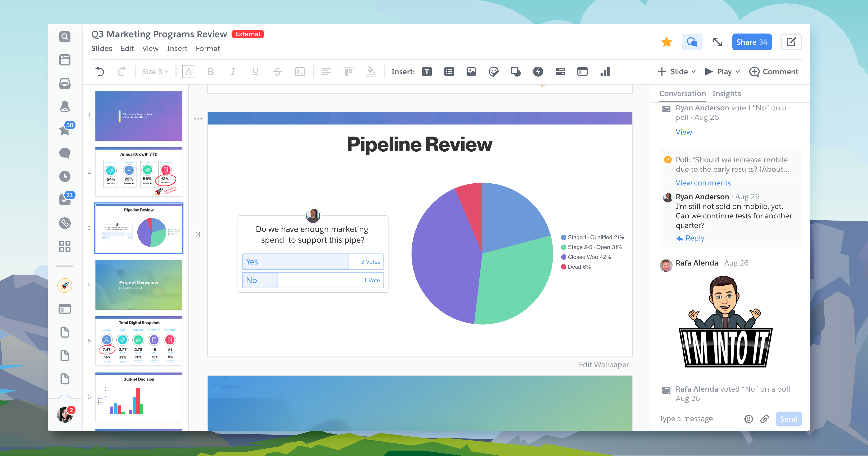This screenshot has height=456, width=868.
Task: Switch to the Insights tab
Action: [x=726, y=94]
